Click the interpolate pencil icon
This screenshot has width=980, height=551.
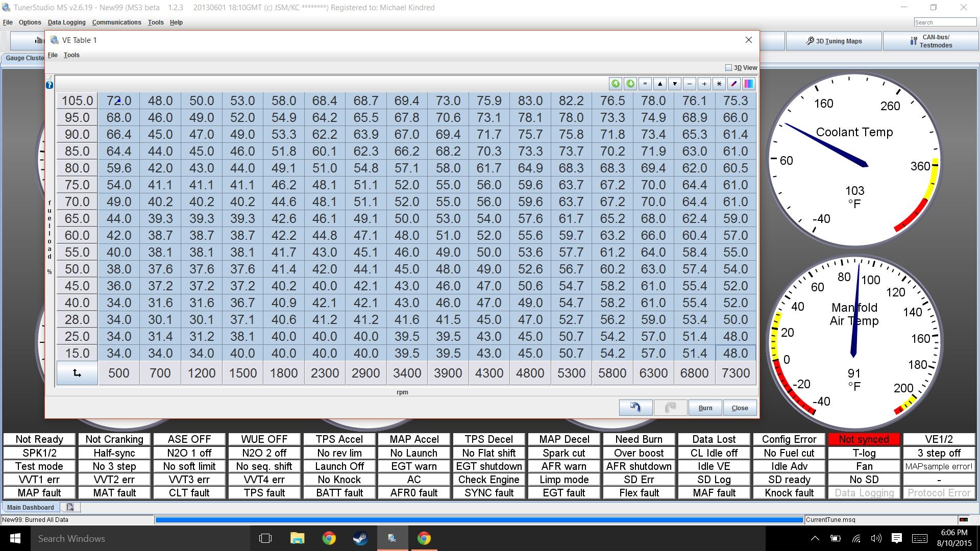click(734, 84)
